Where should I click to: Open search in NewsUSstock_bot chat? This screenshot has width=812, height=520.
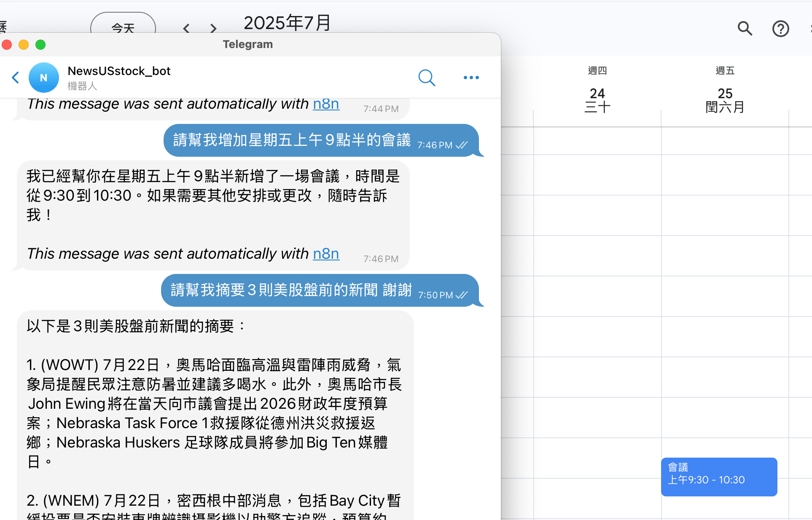[x=426, y=78]
